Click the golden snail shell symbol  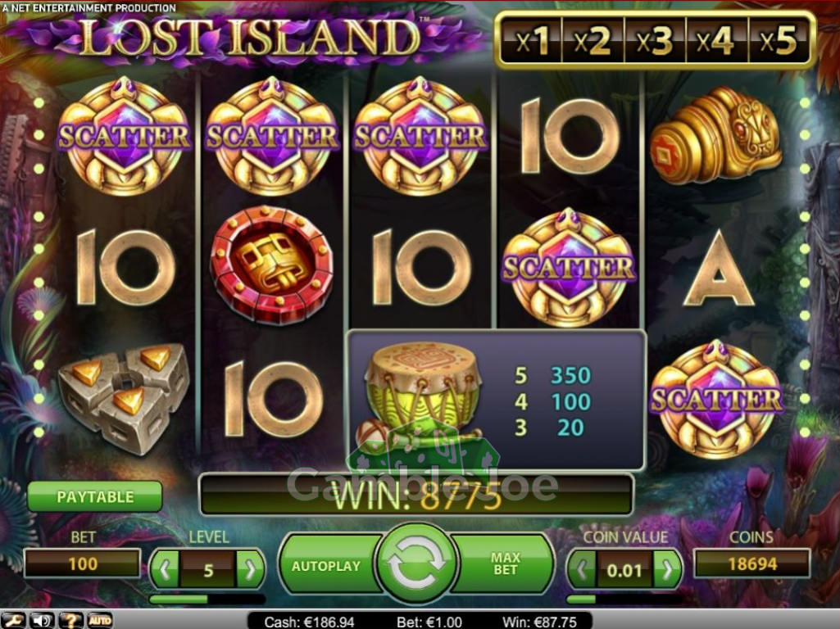coord(716,137)
